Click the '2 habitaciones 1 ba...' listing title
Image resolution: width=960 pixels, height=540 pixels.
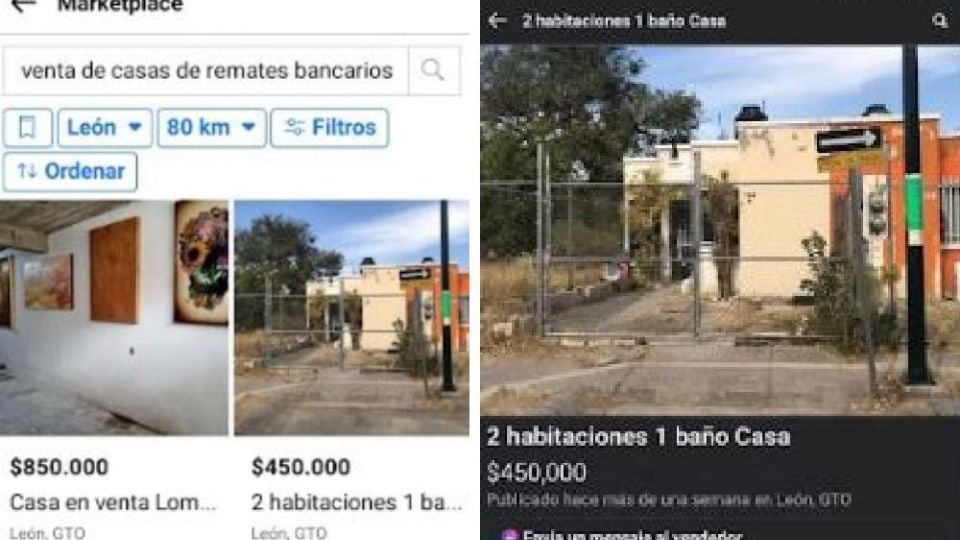pyautogui.click(x=357, y=503)
